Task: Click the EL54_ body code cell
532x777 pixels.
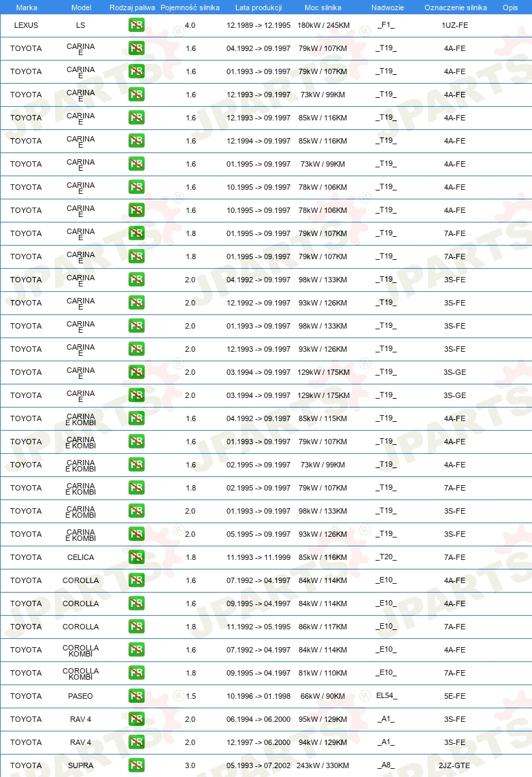Action: [386, 696]
